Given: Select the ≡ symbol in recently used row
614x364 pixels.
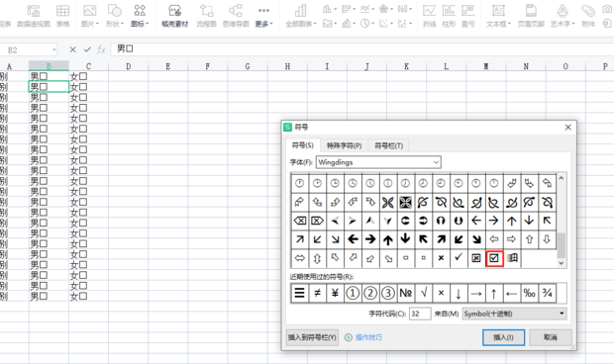Looking at the screenshot, I should click(299, 293).
